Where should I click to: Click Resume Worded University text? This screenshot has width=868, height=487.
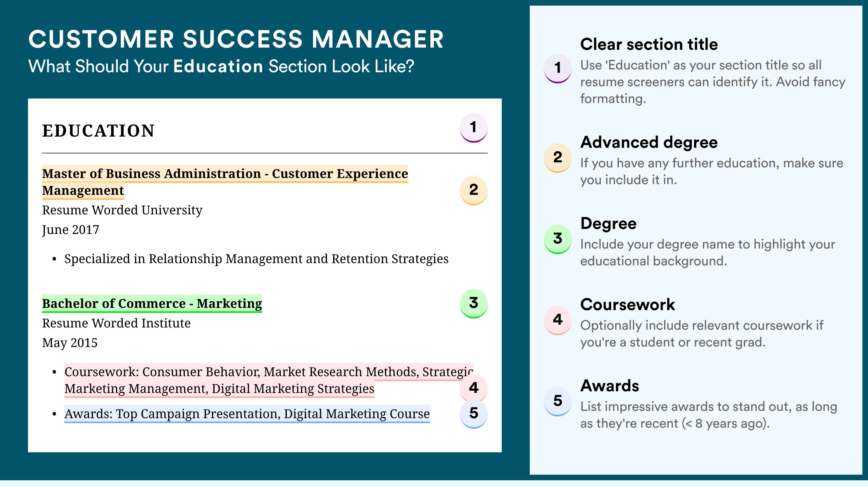(122, 210)
